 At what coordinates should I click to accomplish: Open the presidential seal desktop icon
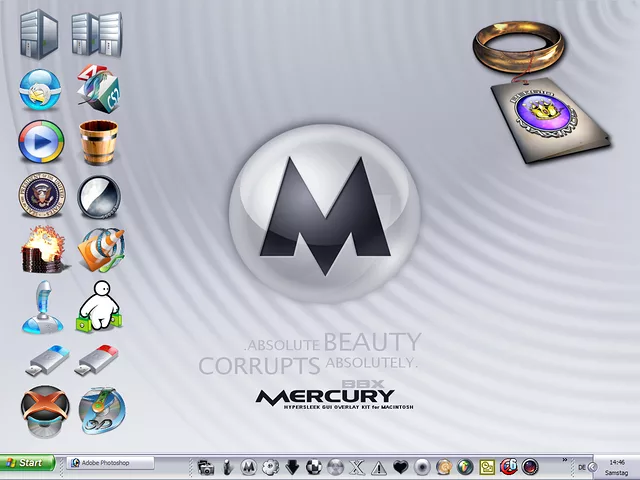40,196
